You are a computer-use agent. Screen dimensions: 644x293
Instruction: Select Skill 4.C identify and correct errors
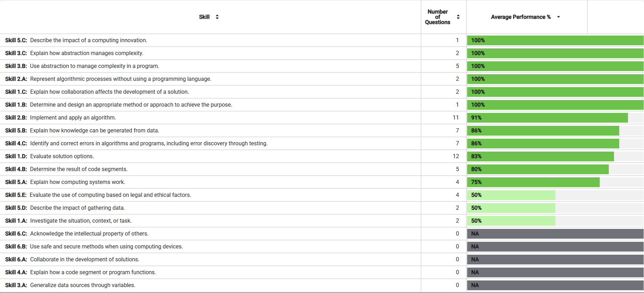[x=149, y=144]
